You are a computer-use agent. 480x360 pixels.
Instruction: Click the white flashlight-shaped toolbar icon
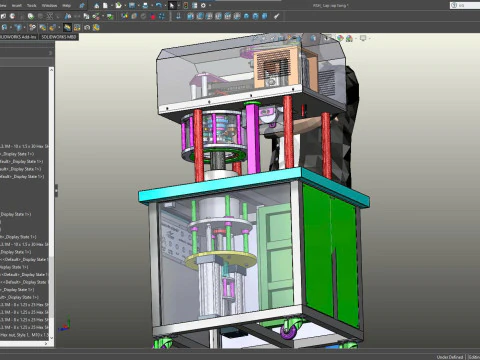coord(276,16)
